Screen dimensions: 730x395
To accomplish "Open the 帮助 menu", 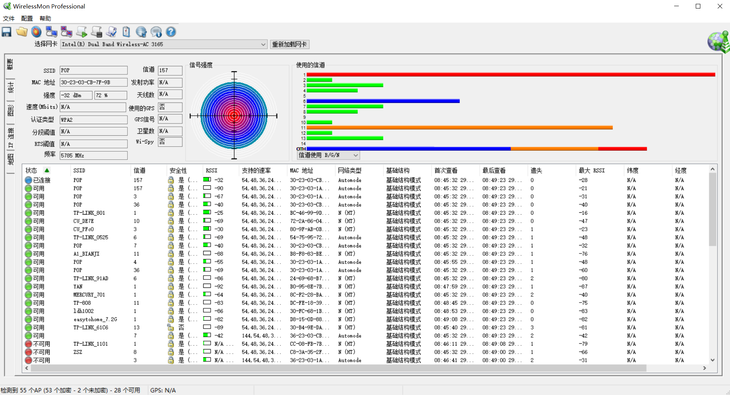I will coord(45,18).
